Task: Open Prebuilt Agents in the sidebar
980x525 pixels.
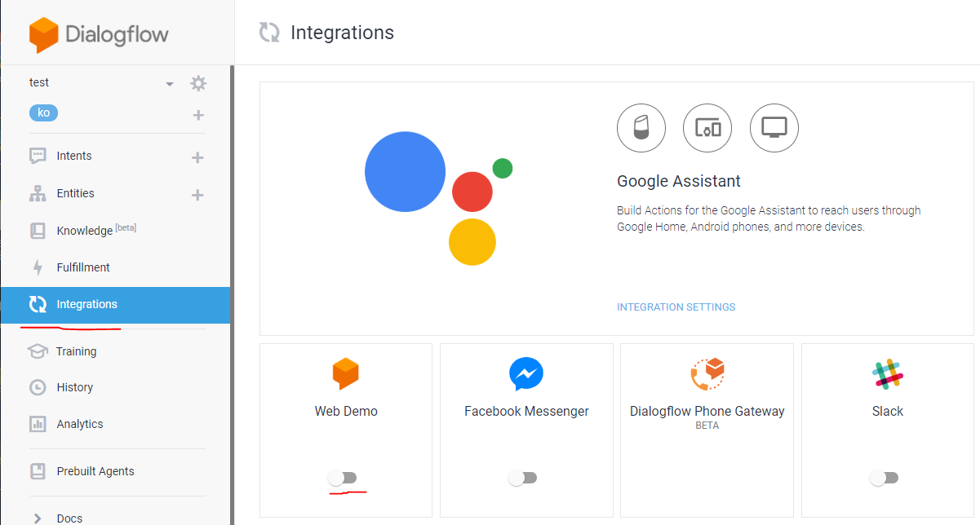Action: 95,471
